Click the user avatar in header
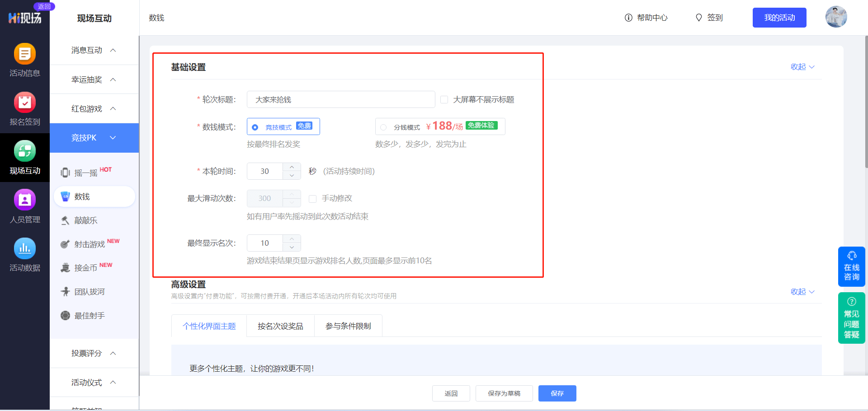 click(x=836, y=17)
